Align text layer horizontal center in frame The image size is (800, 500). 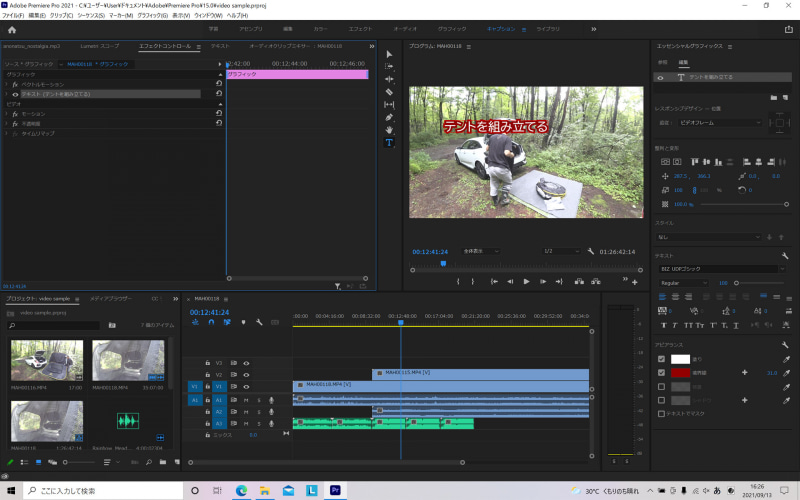coord(677,162)
